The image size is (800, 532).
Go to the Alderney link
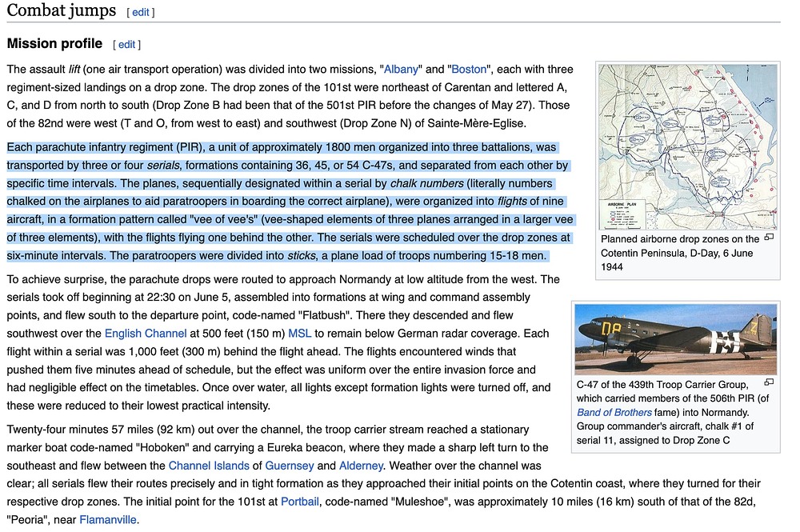pyautogui.click(x=361, y=466)
